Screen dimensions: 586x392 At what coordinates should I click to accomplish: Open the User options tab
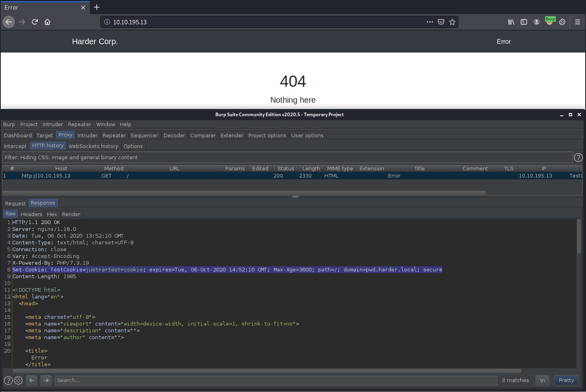point(307,136)
